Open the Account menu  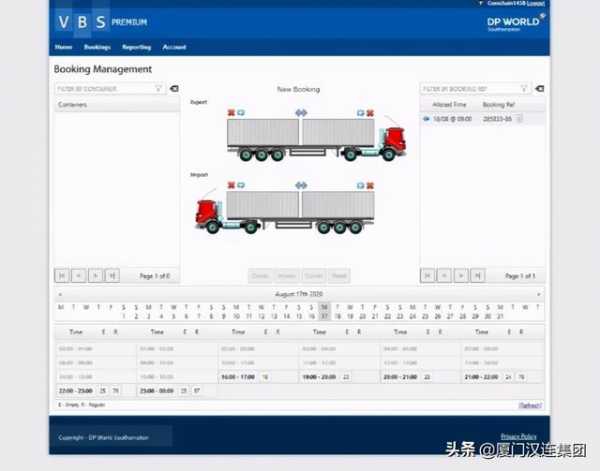coord(174,47)
